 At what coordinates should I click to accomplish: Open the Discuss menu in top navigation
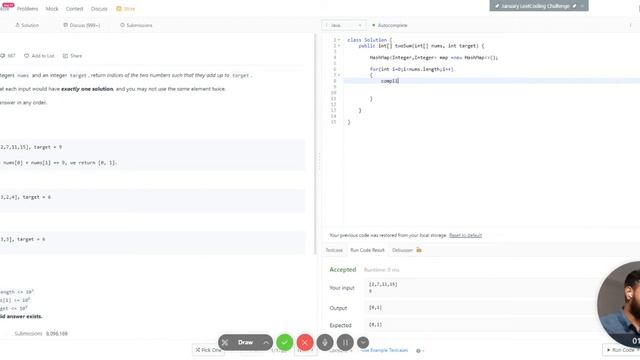coord(99,9)
